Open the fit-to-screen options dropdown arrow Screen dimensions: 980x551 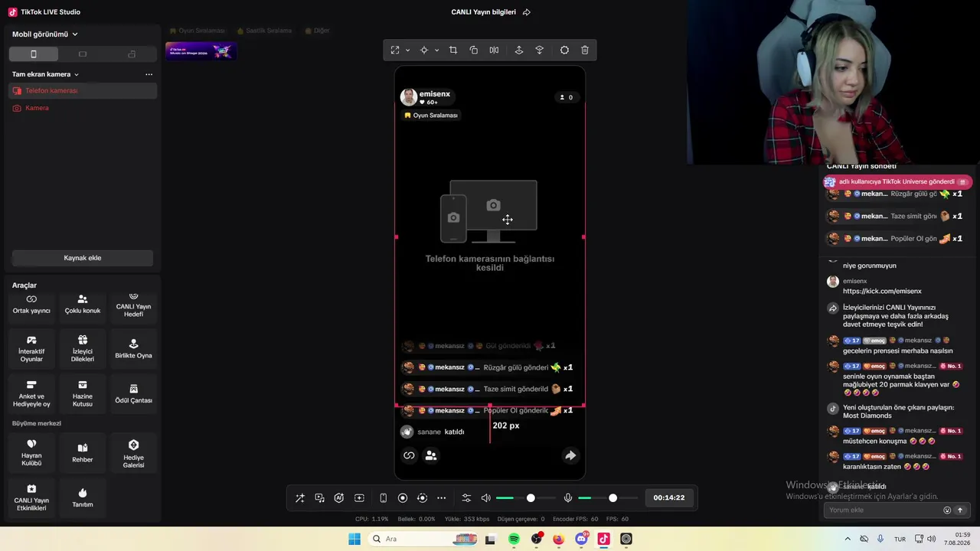click(x=407, y=51)
